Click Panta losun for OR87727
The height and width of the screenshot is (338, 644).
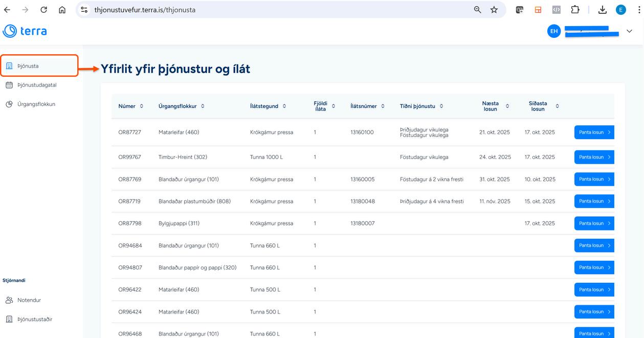(x=594, y=132)
